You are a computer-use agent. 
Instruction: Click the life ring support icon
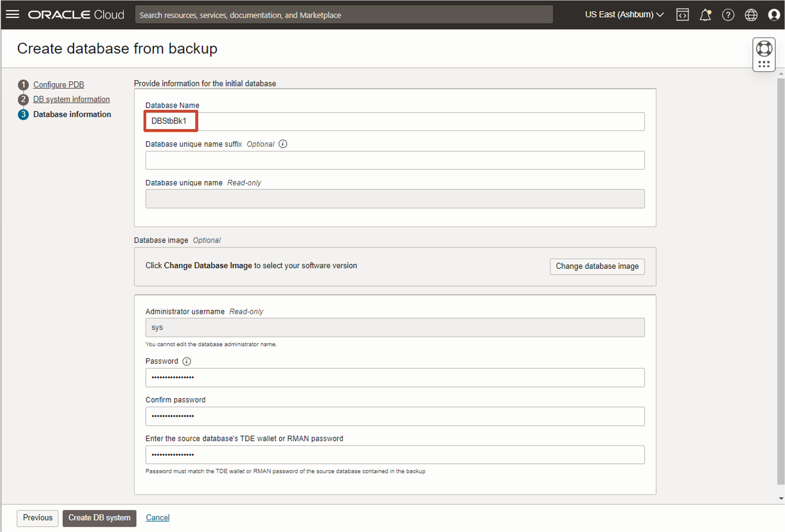(764, 49)
